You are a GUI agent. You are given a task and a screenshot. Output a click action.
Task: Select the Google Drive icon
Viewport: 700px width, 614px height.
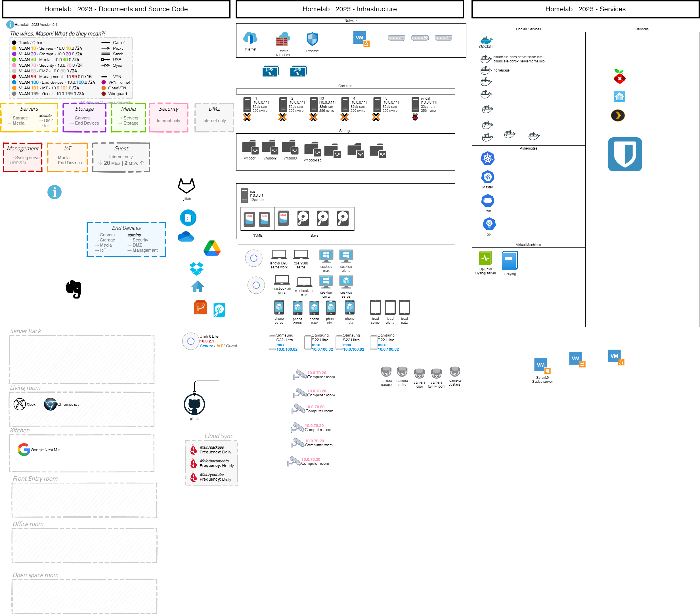(212, 248)
